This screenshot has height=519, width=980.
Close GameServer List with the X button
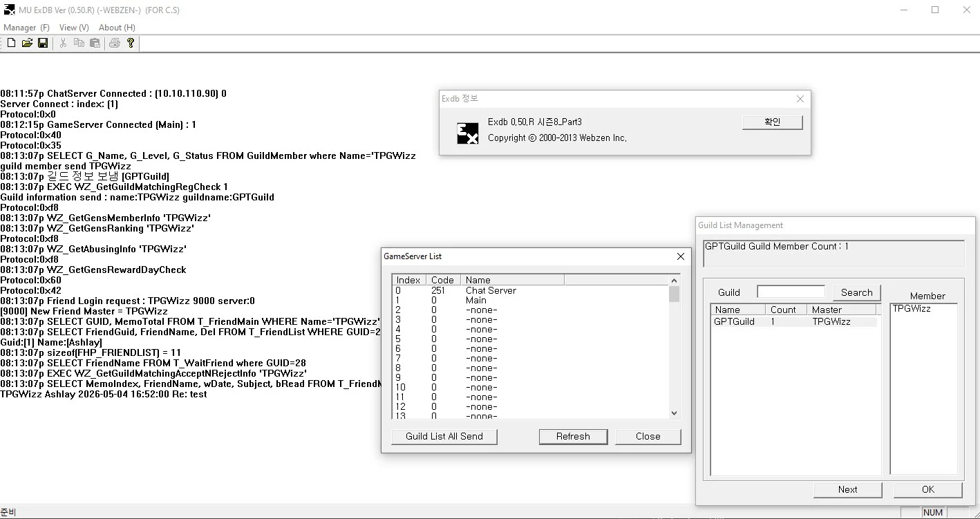click(680, 256)
